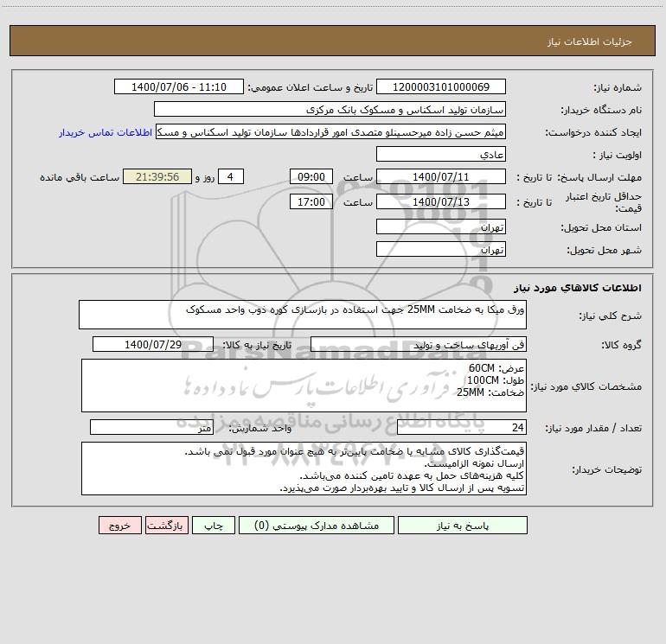This screenshot has width=666, height=644.
Task: Click the 'تاریخ و ساعت اعلان عمومی:' label
Action: [x=310, y=88]
